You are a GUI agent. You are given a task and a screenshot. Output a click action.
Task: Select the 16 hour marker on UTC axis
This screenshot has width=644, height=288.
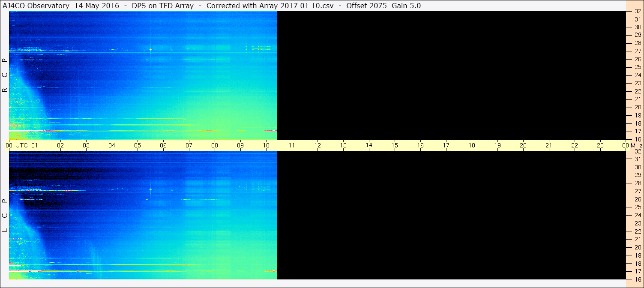[420, 145]
